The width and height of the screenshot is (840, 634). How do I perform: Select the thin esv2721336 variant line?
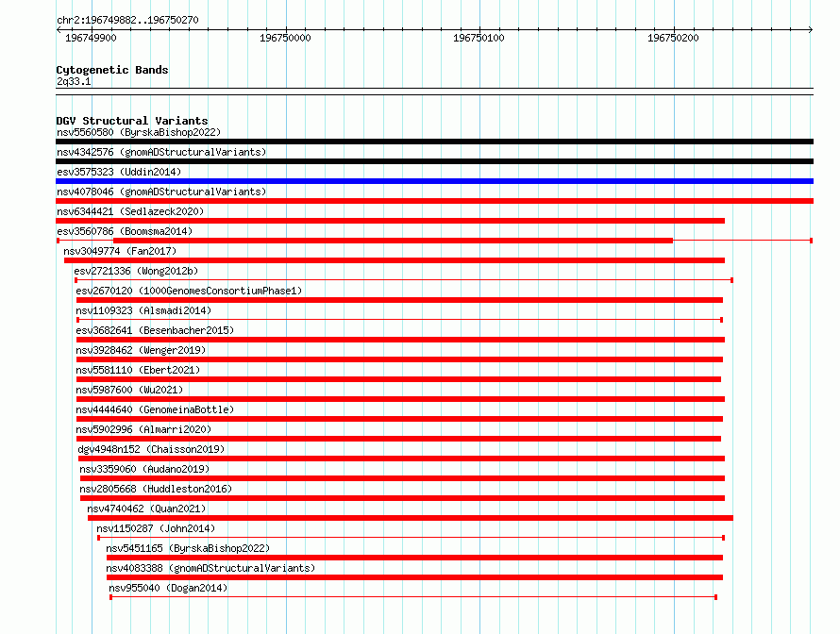[404, 280]
